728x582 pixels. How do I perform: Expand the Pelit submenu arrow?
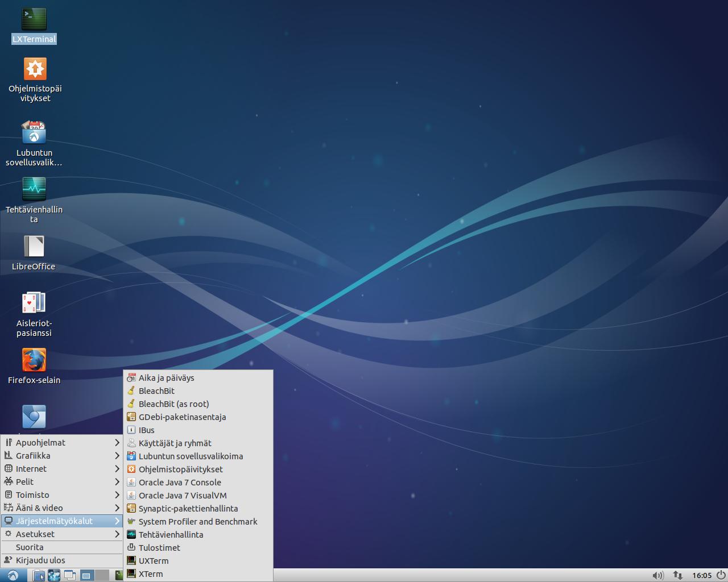click(117, 481)
